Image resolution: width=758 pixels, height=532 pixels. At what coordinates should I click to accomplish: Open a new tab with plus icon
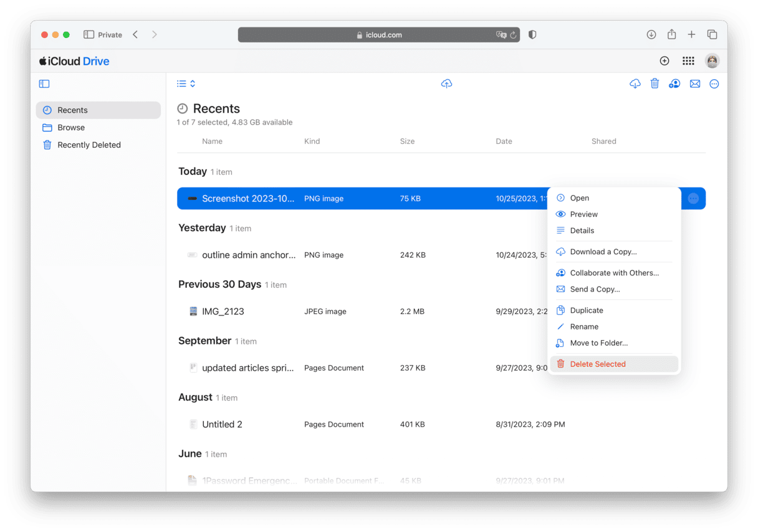click(x=691, y=35)
